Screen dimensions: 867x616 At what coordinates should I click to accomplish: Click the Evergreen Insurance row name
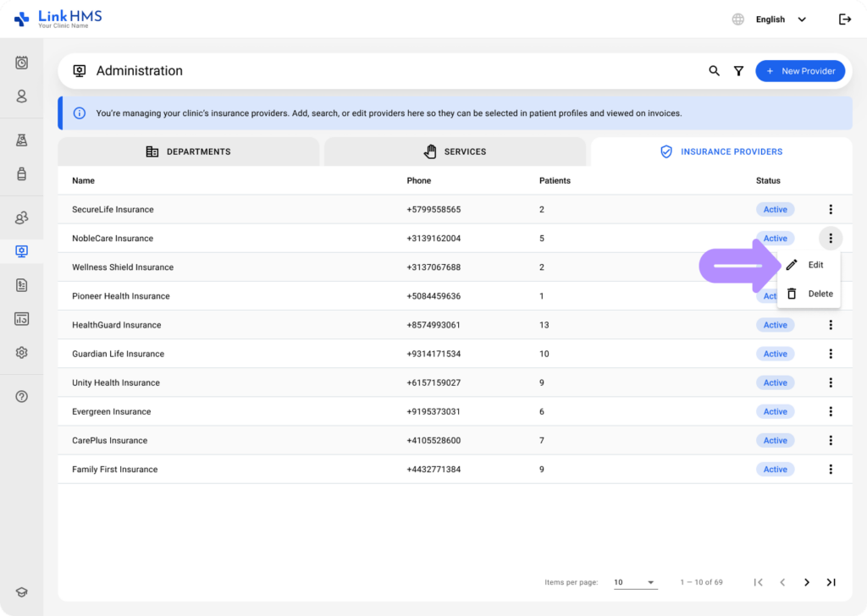[x=111, y=411]
